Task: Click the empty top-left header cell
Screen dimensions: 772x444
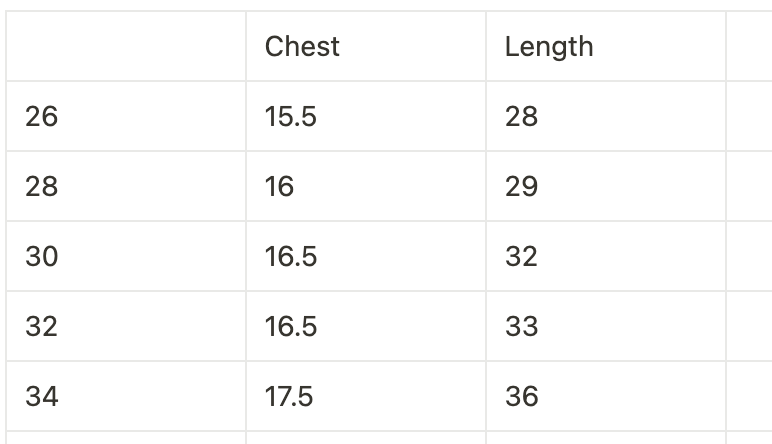Action: pyautogui.click(x=126, y=47)
